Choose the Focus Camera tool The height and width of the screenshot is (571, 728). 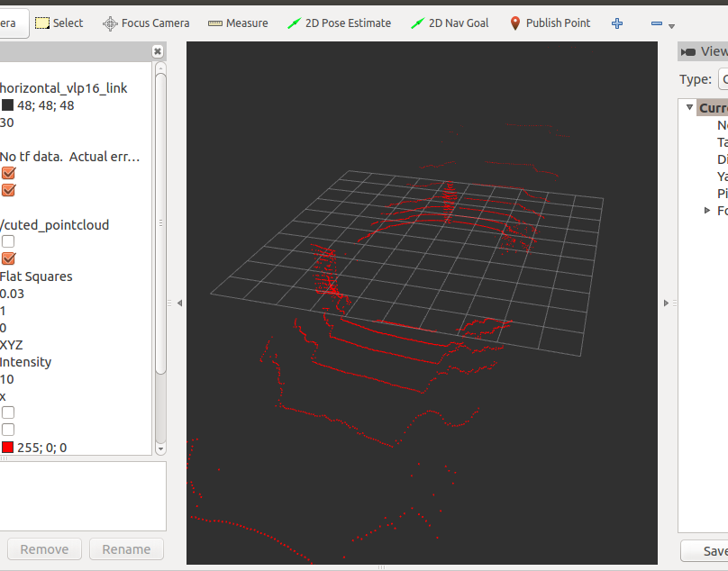[146, 23]
